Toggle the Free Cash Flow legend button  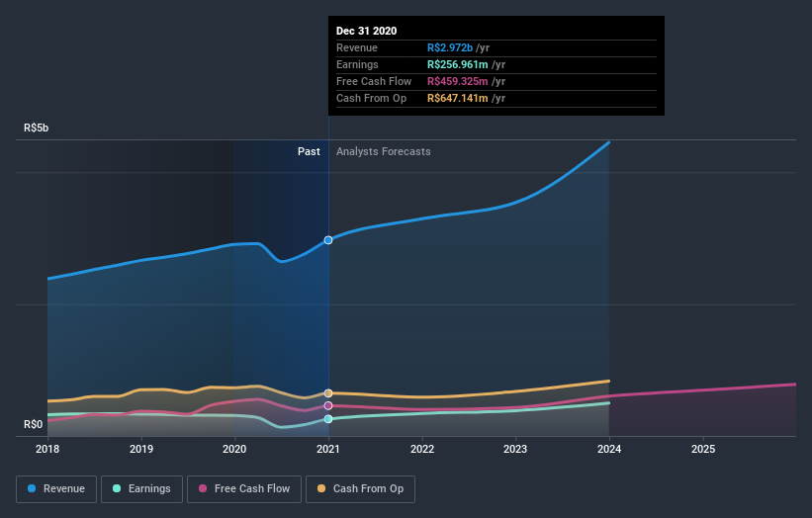point(244,489)
